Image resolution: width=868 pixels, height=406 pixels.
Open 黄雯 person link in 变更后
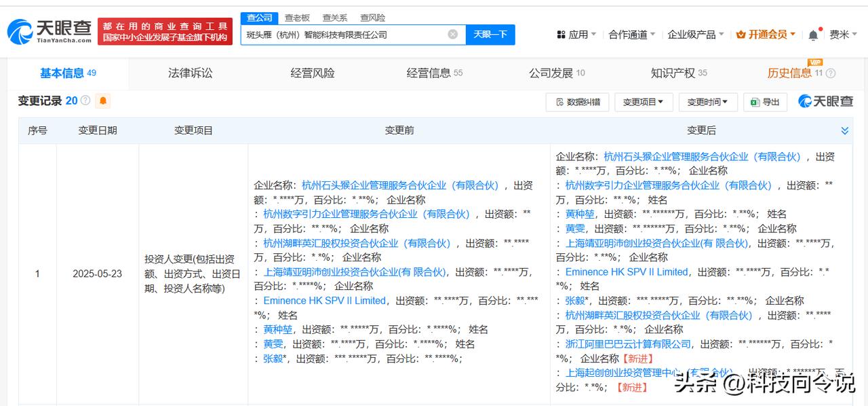pyautogui.click(x=576, y=229)
